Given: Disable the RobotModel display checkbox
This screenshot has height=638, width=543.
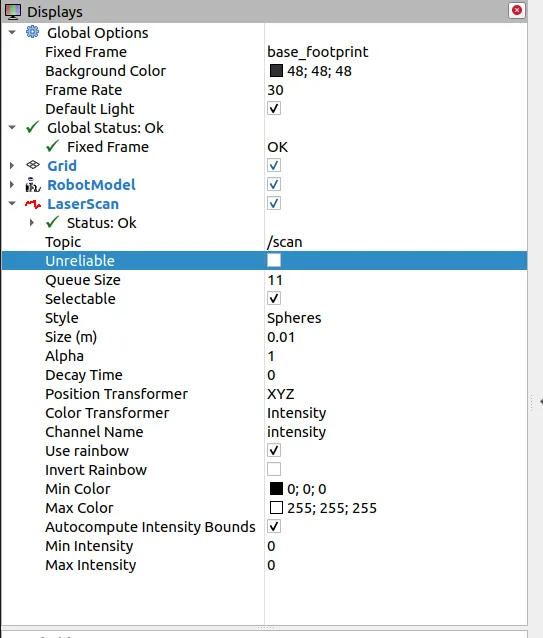Looking at the screenshot, I should coord(274,184).
